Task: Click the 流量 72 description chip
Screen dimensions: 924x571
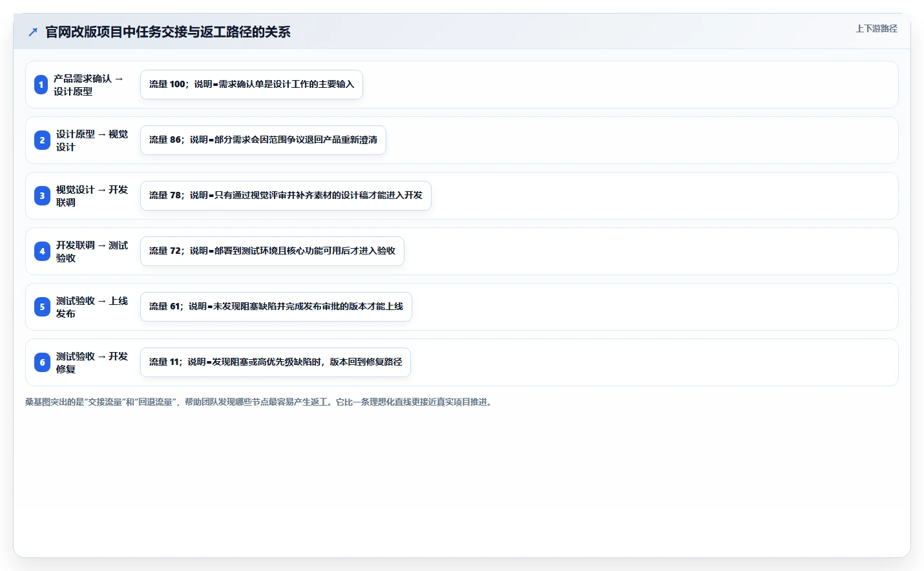Action: click(272, 251)
